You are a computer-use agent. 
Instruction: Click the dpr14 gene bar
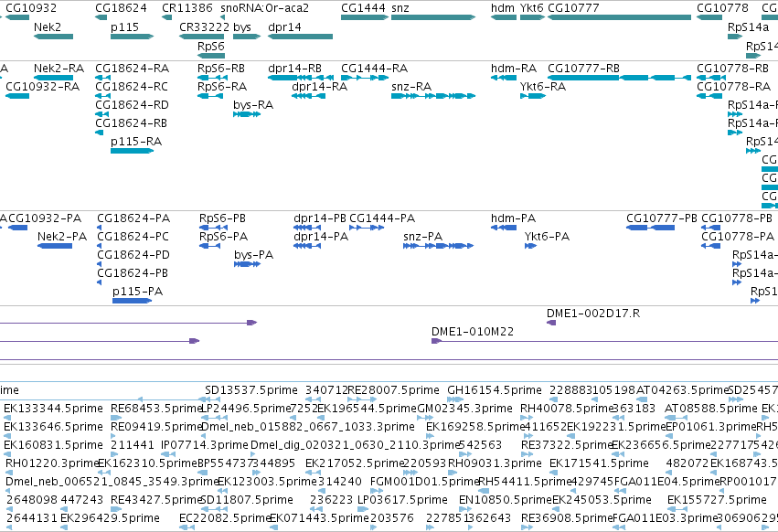tap(300, 37)
